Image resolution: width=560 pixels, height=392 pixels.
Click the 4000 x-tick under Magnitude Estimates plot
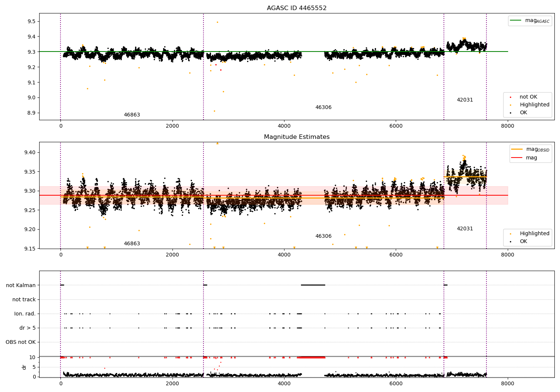click(284, 255)
